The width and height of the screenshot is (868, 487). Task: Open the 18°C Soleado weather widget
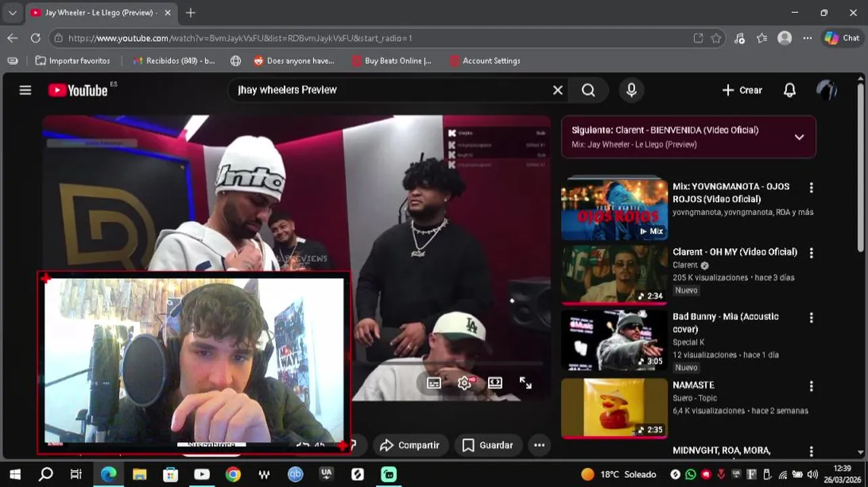click(619, 474)
